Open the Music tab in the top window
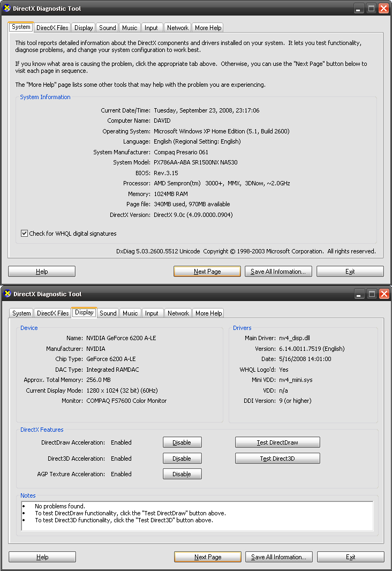The width and height of the screenshot is (392, 571). pos(130,28)
